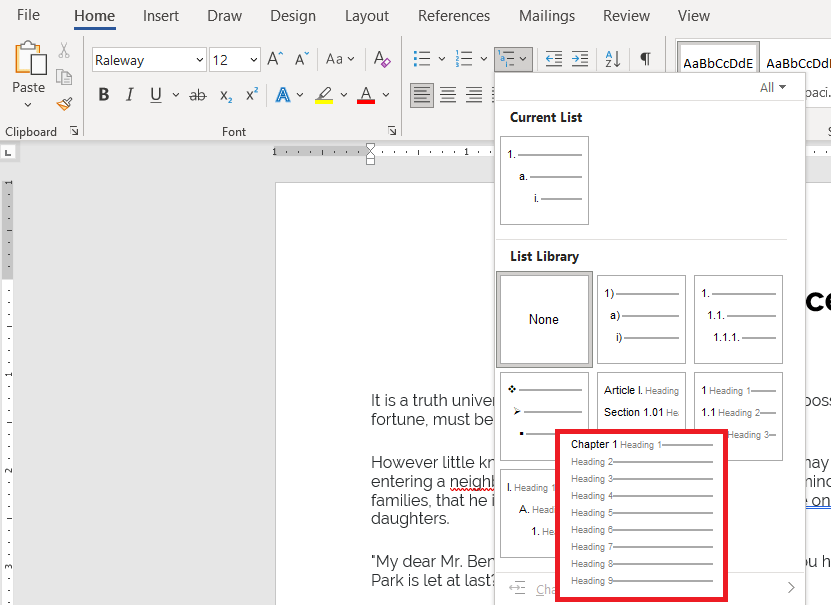
Task: Apply the red font color swatch
Action: (x=366, y=95)
